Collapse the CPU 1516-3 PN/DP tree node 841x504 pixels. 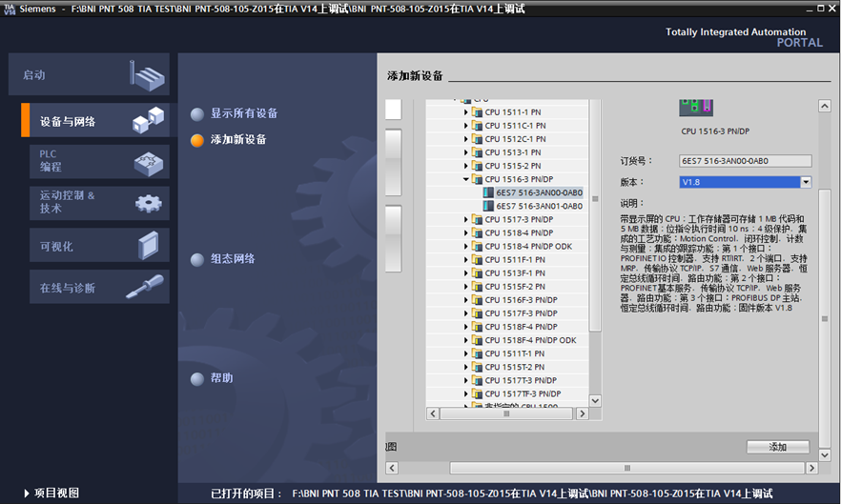(x=466, y=179)
